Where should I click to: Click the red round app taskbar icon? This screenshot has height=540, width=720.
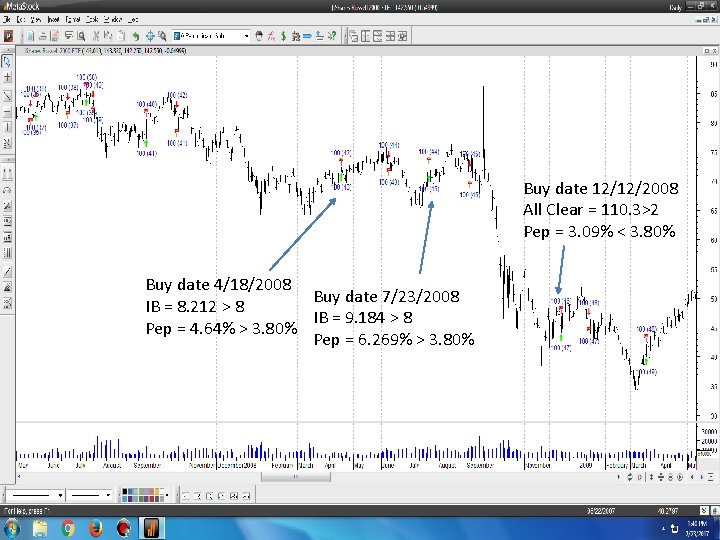click(x=124, y=529)
